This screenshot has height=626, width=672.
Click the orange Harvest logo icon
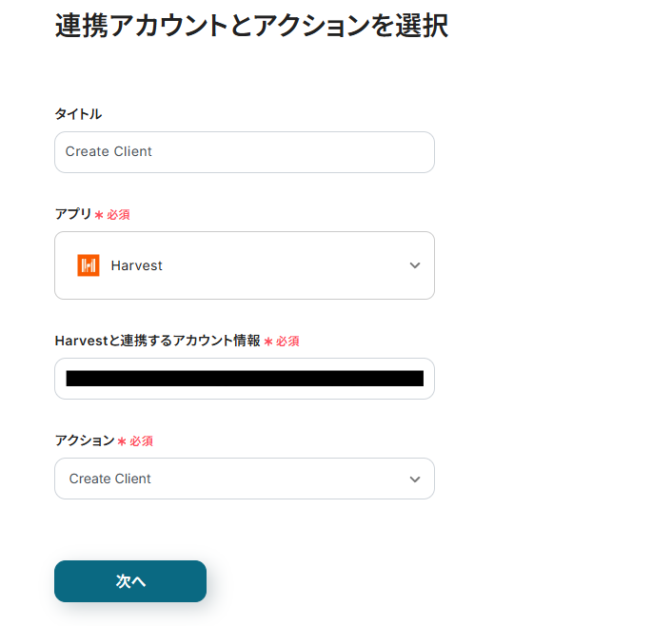[89, 265]
